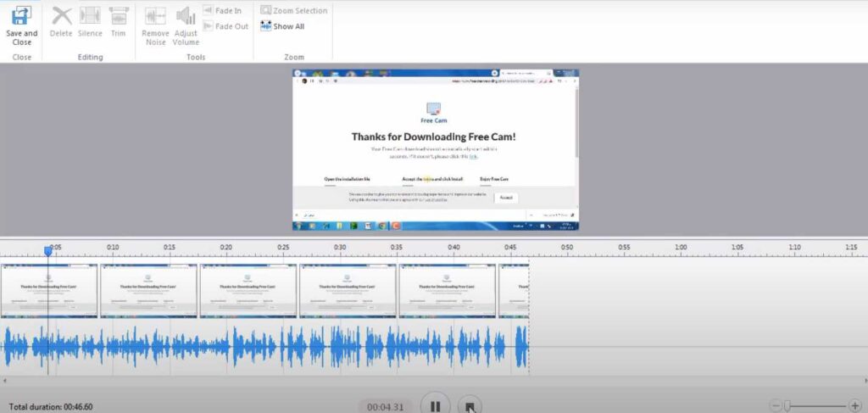The height and width of the screenshot is (413, 868).
Task: Select the fifth video thumbnail in the timeline
Action: (448, 291)
